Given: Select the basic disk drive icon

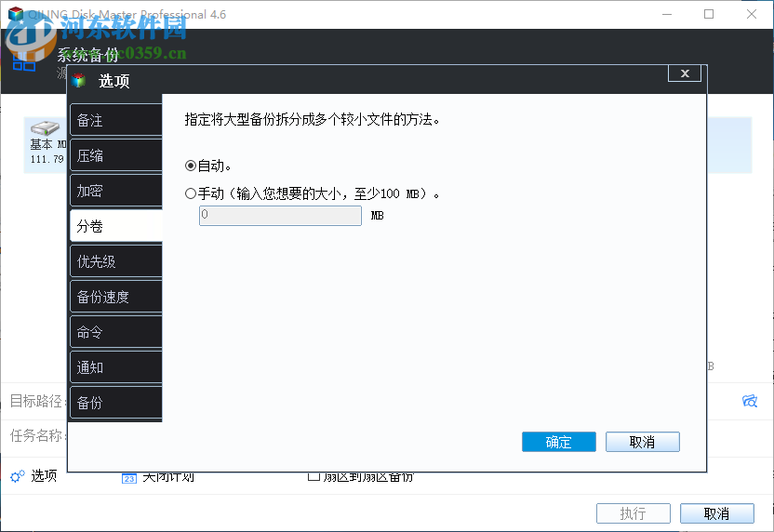Looking at the screenshot, I should coord(45,128).
